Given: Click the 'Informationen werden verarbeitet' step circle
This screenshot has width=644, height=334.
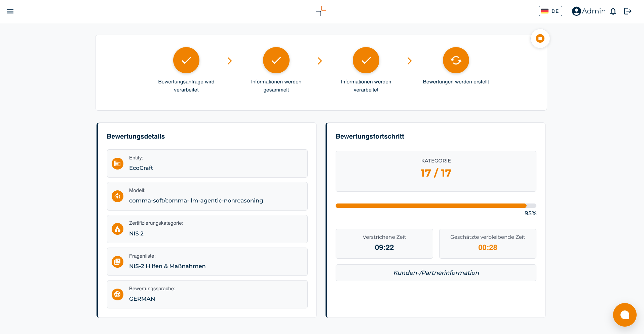Looking at the screenshot, I should tap(366, 60).
